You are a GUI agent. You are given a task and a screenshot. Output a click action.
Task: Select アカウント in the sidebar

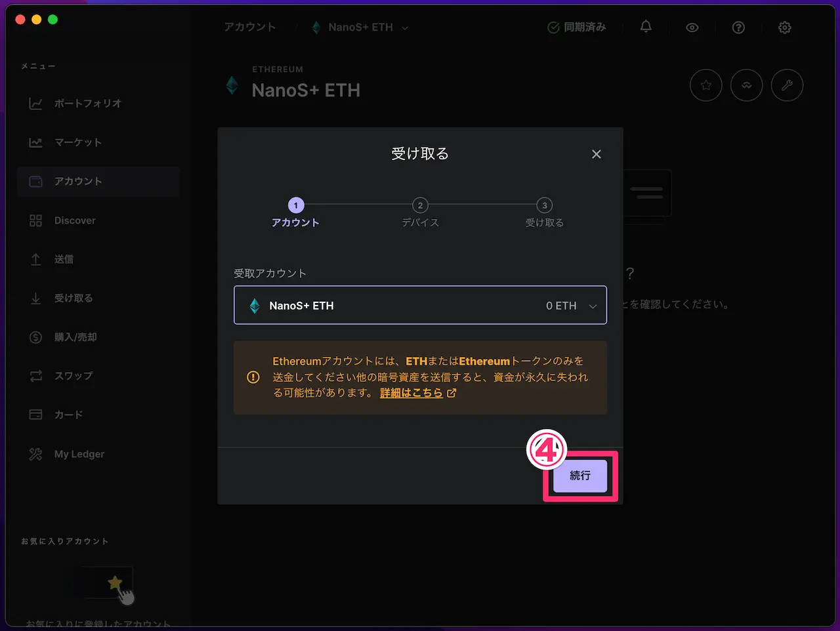(98, 182)
